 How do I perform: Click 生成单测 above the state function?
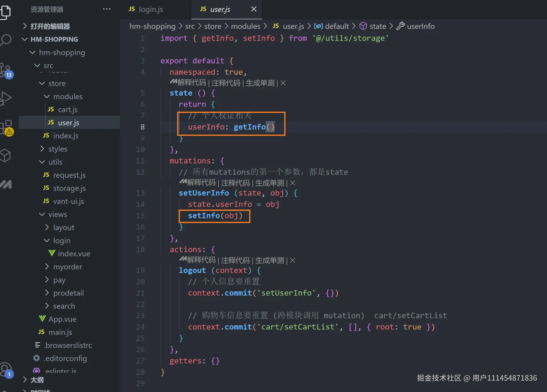coord(260,83)
